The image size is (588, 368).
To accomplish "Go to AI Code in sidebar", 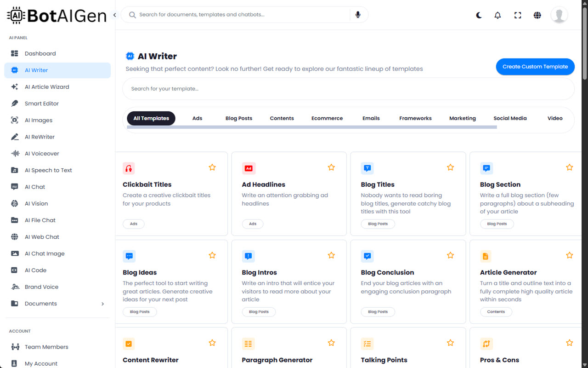I will pos(35,270).
